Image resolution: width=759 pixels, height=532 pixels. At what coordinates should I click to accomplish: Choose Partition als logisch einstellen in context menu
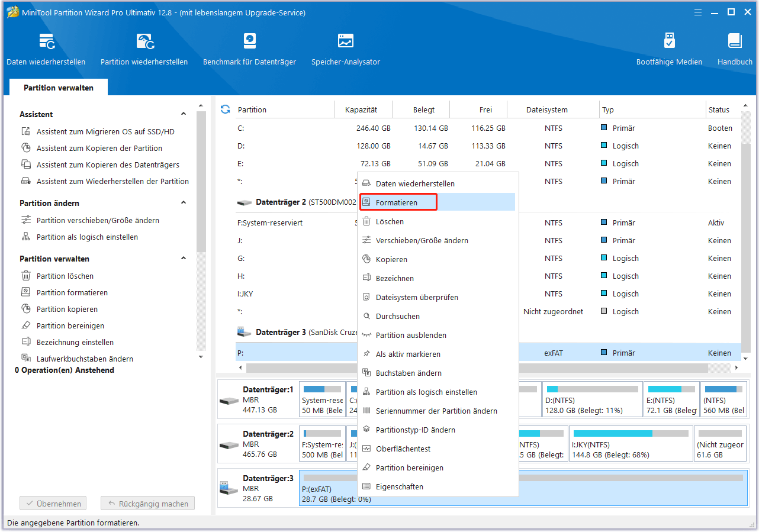click(438, 392)
